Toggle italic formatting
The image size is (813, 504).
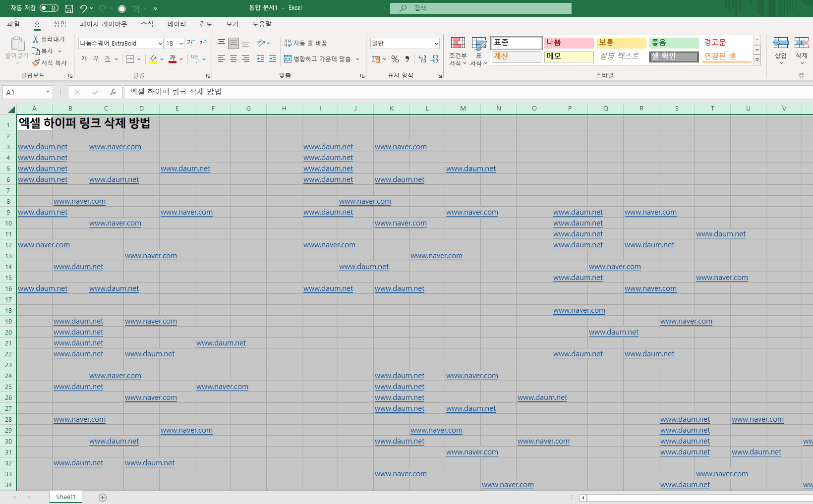[x=96, y=59]
